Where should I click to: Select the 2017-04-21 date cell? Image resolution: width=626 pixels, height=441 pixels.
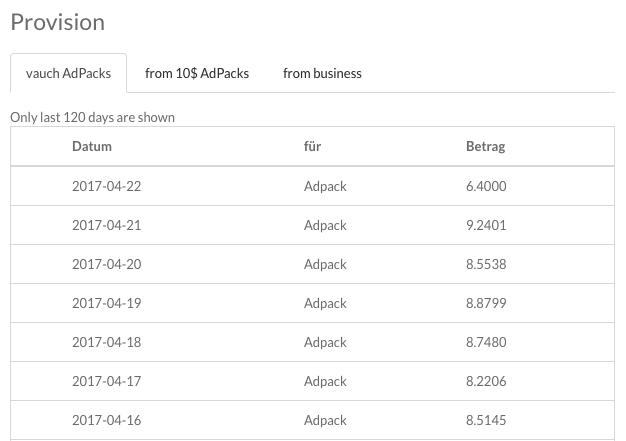click(x=107, y=225)
